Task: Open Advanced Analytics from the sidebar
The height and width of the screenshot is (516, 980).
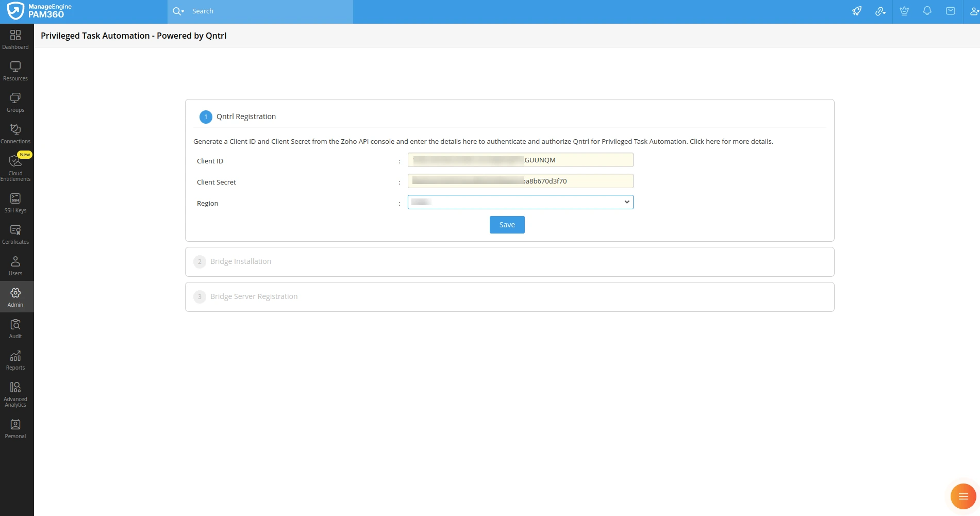Action: point(15,393)
